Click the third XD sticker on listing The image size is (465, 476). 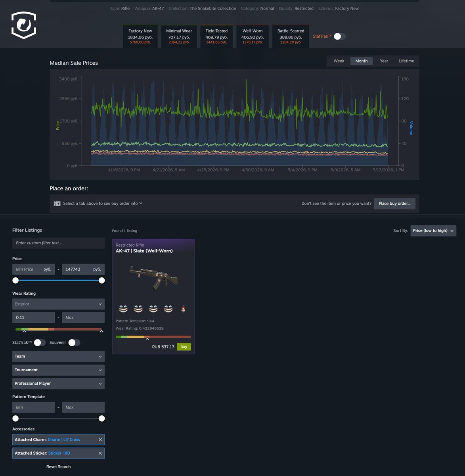pos(153,309)
